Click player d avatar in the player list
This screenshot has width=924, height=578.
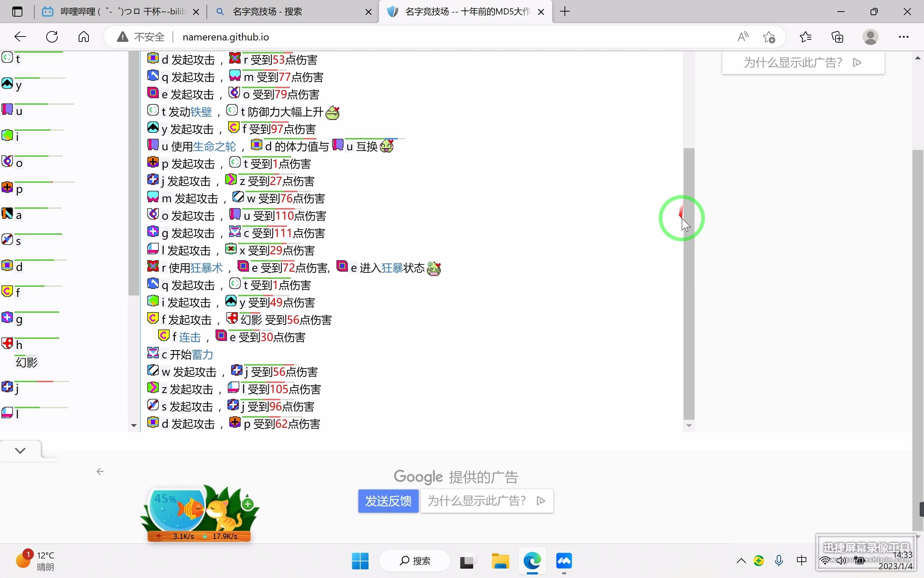pyautogui.click(x=7, y=265)
